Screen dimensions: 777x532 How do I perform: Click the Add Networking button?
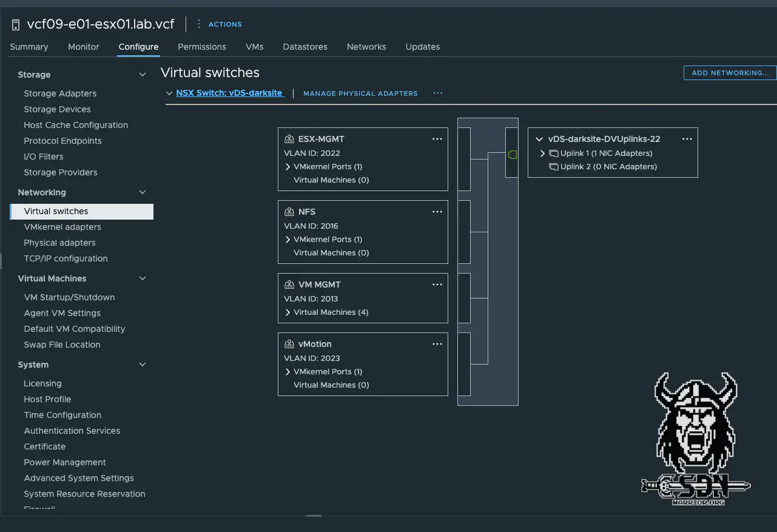730,73
